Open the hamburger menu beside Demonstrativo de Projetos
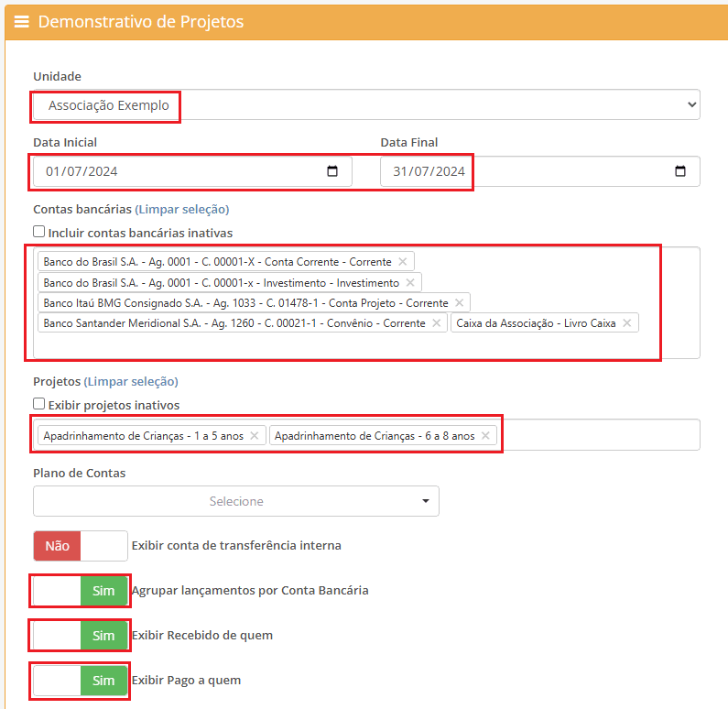This screenshot has height=709, width=728. point(21,22)
